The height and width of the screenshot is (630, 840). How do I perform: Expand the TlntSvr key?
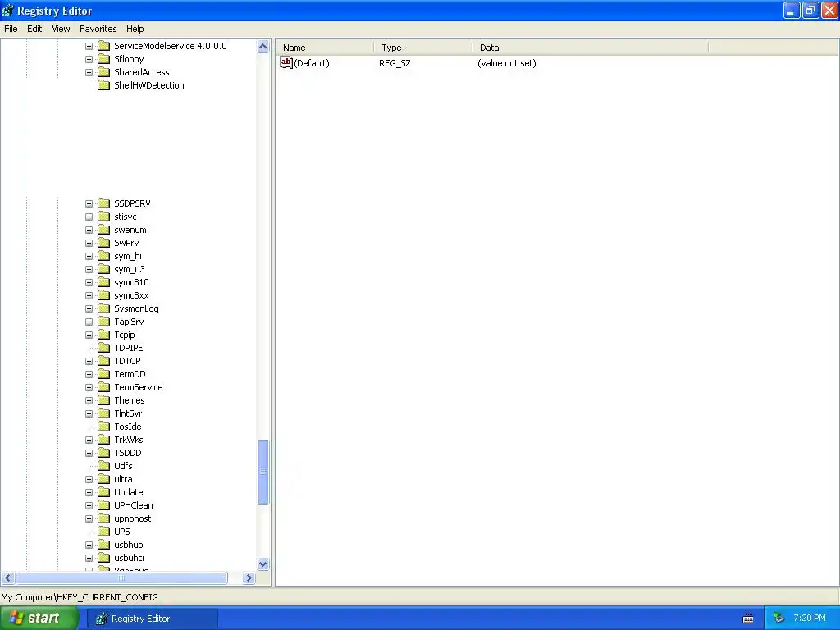tap(89, 413)
